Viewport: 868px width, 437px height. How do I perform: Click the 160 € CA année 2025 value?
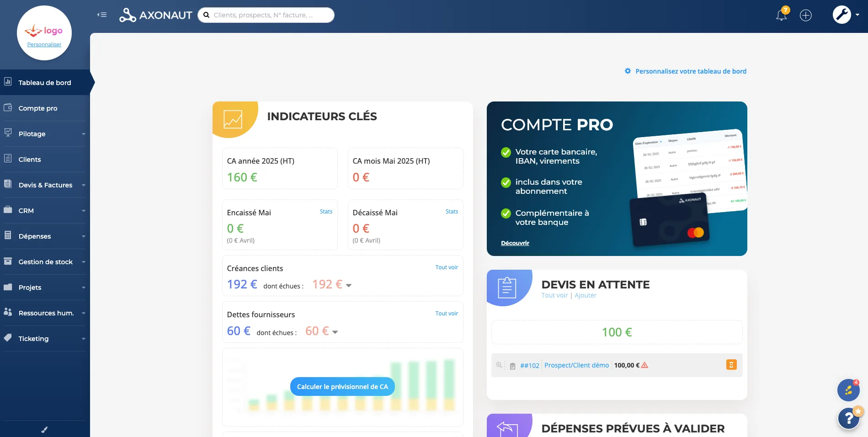tap(242, 177)
